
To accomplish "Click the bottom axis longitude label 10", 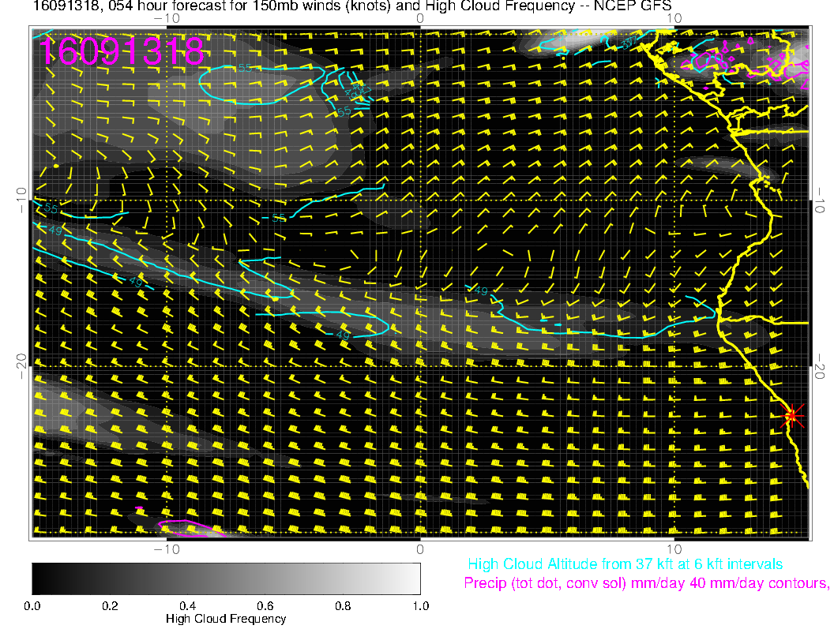I will [x=674, y=549].
